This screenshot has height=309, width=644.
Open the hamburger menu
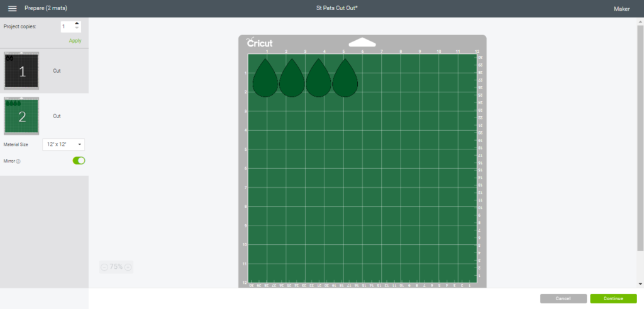(x=12, y=9)
